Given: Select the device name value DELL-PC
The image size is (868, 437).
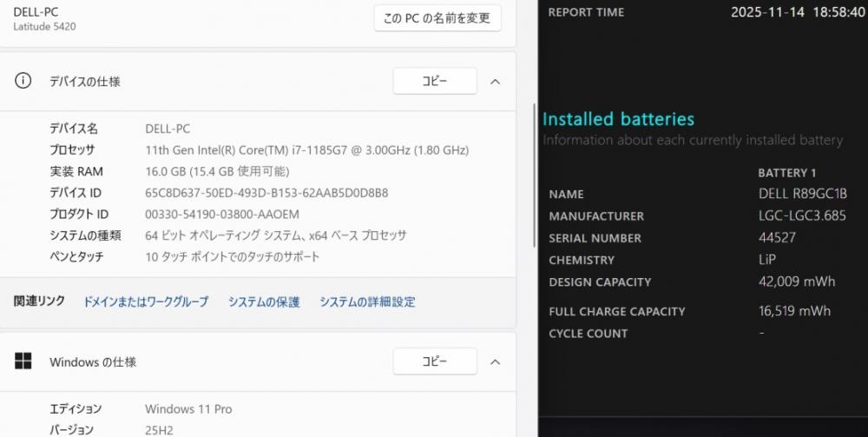Looking at the screenshot, I should (x=168, y=129).
